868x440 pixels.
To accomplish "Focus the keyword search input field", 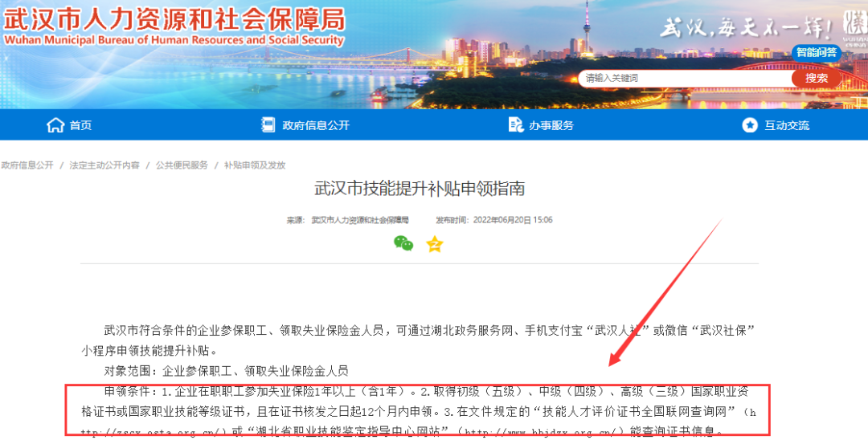I will [x=686, y=79].
